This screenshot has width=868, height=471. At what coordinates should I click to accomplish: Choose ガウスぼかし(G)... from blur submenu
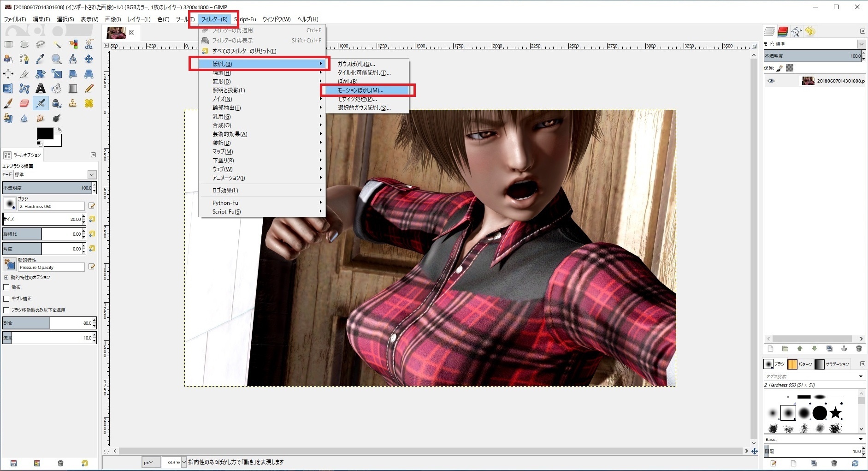(x=367, y=64)
